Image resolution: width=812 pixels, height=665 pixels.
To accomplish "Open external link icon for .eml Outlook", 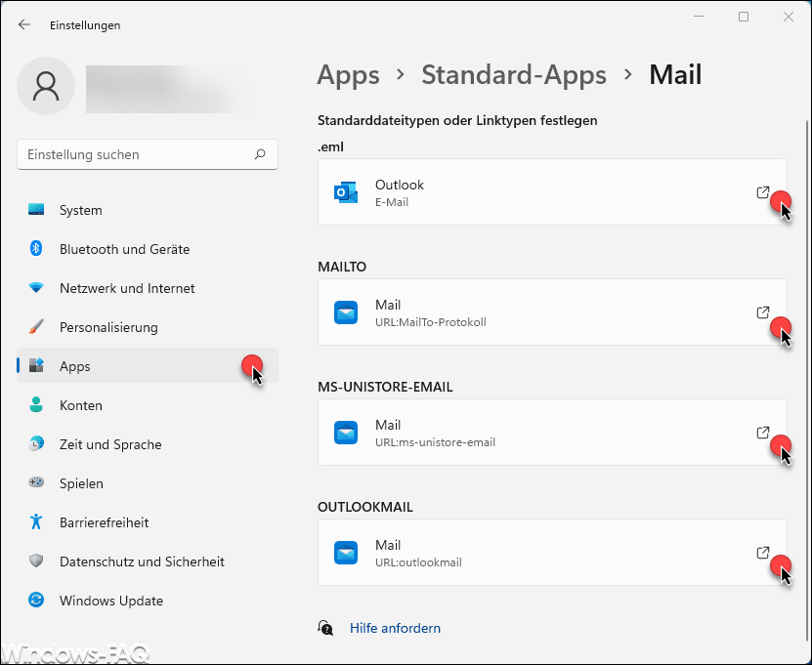I will (763, 192).
